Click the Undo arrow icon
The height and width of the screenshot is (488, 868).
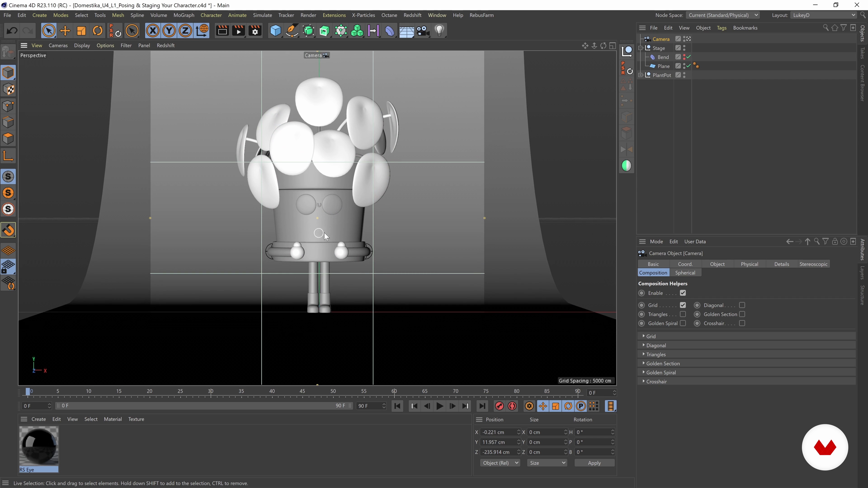[12, 31]
